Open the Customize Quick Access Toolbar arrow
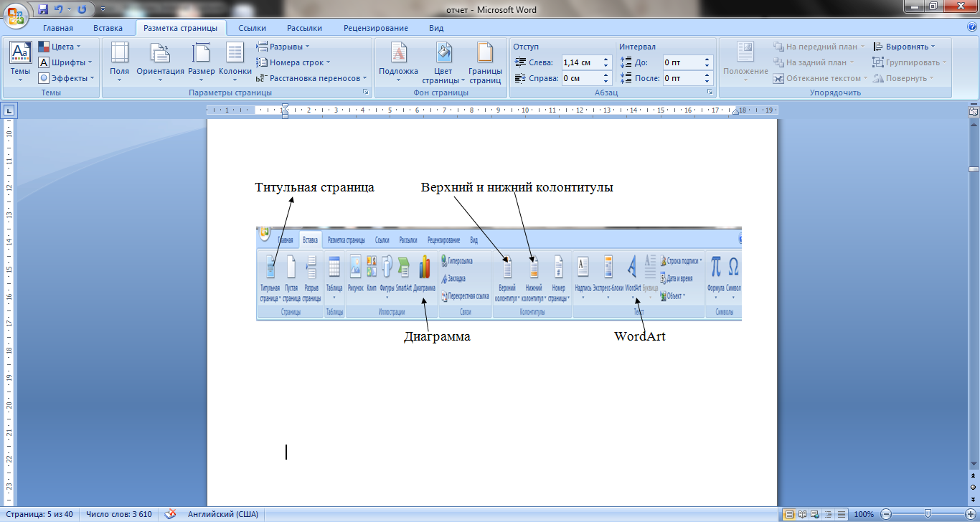 (x=101, y=10)
